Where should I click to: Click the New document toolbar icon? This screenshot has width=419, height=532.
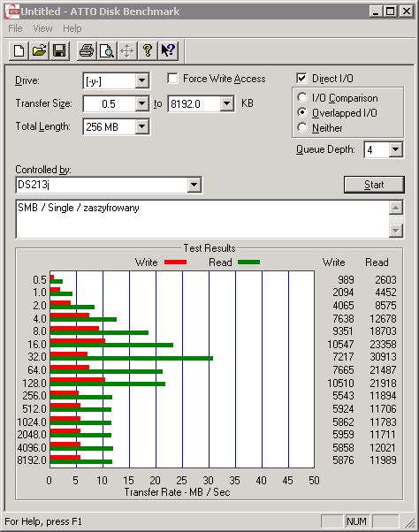coord(19,51)
